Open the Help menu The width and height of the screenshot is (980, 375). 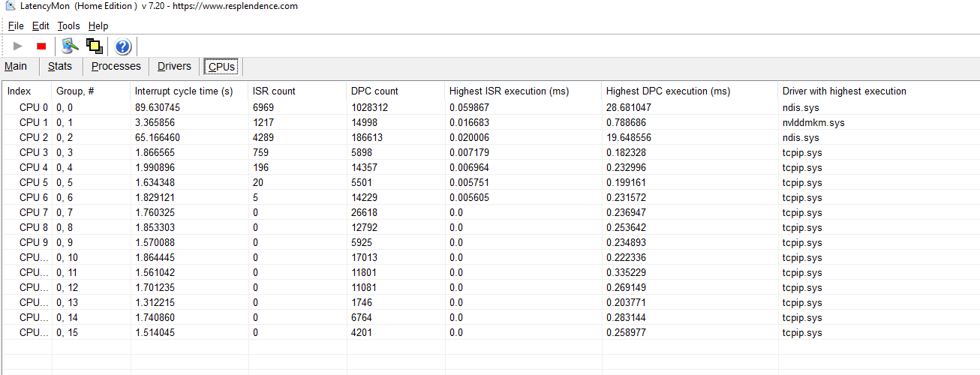(x=98, y=25)
